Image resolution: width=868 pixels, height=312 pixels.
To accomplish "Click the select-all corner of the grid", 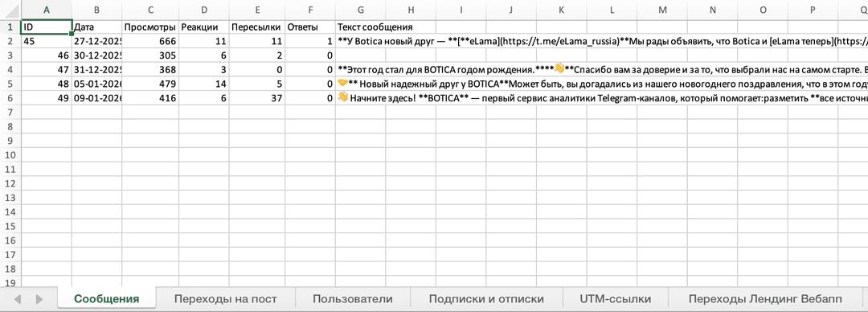I will pyautogui.click(x=10, y=10).
